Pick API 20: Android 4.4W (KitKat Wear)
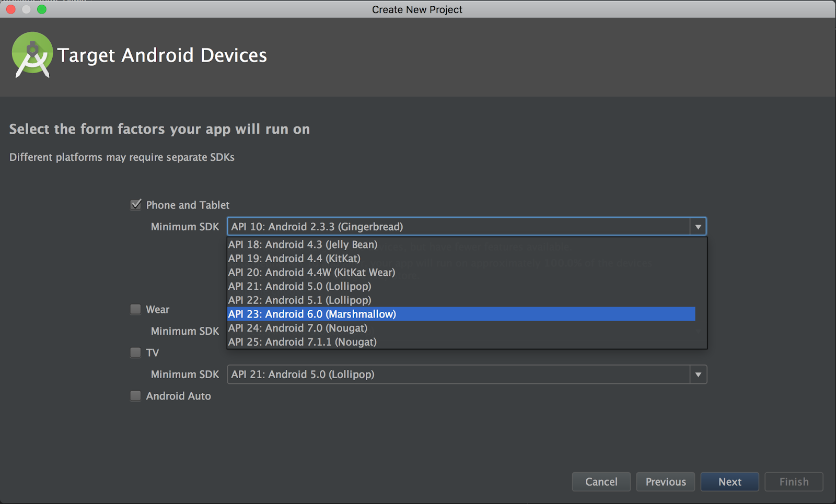Image resolution: width=836 pixels, height=504 pixels. (x=312, y=272)
